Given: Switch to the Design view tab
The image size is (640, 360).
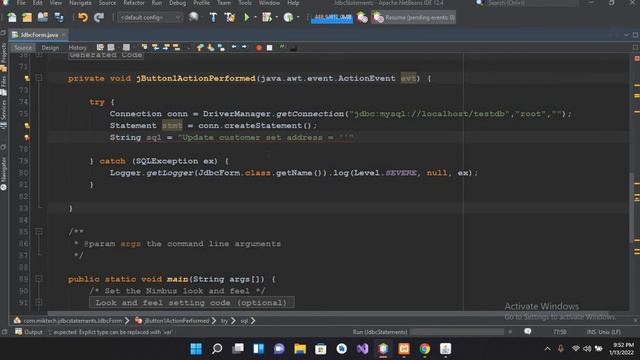Looking at the screenshot, I should [50, 48].
